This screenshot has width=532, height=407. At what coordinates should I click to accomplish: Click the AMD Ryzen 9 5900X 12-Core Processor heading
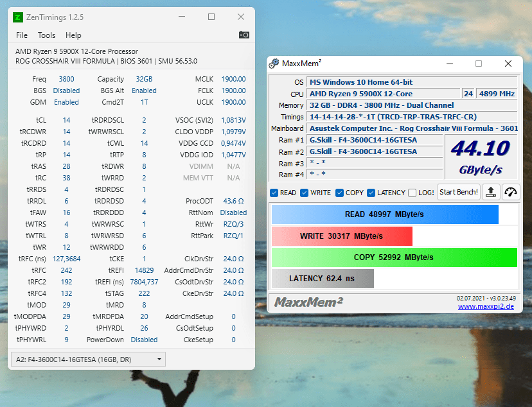tap(76, 51)
